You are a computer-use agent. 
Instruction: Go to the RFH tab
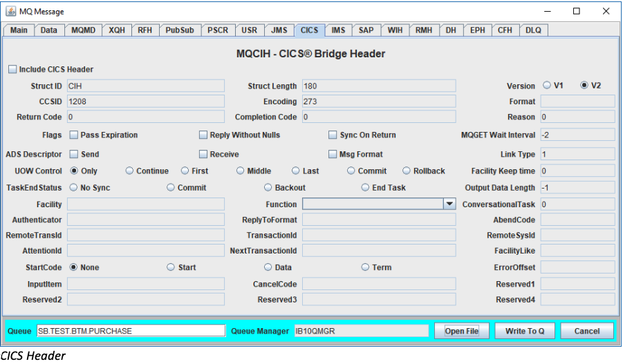pos(145,30)
